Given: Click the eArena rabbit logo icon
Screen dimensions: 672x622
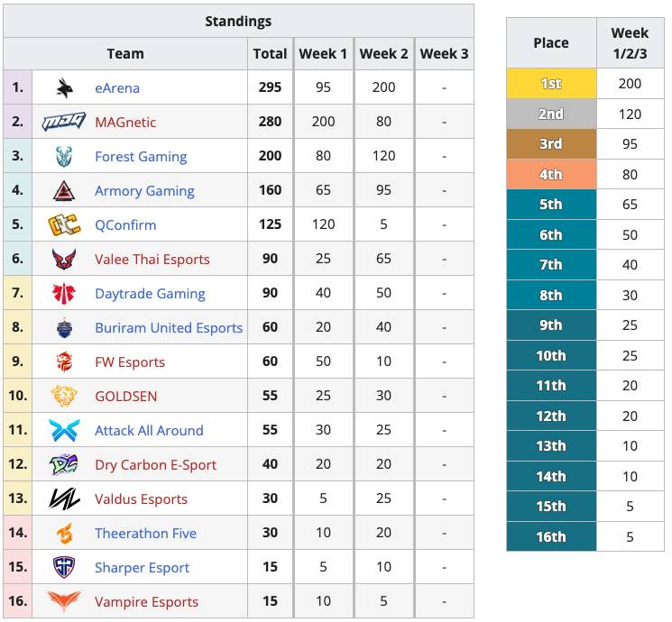Looking at the screenshot, I should point(64,87).
